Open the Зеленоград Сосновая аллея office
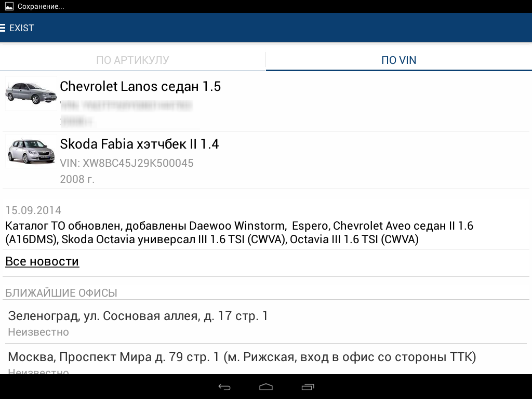 pos(138,316)
